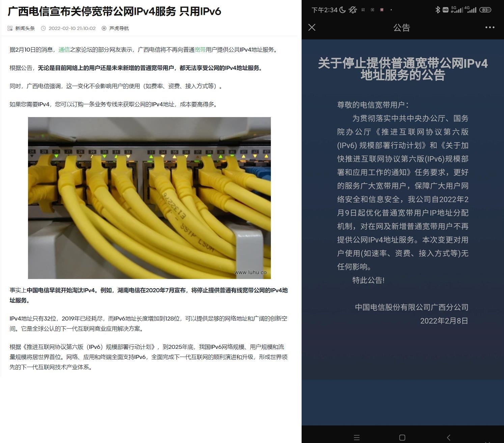
Task: Open the three-dot more options menu
Action: tap(490, 27)
